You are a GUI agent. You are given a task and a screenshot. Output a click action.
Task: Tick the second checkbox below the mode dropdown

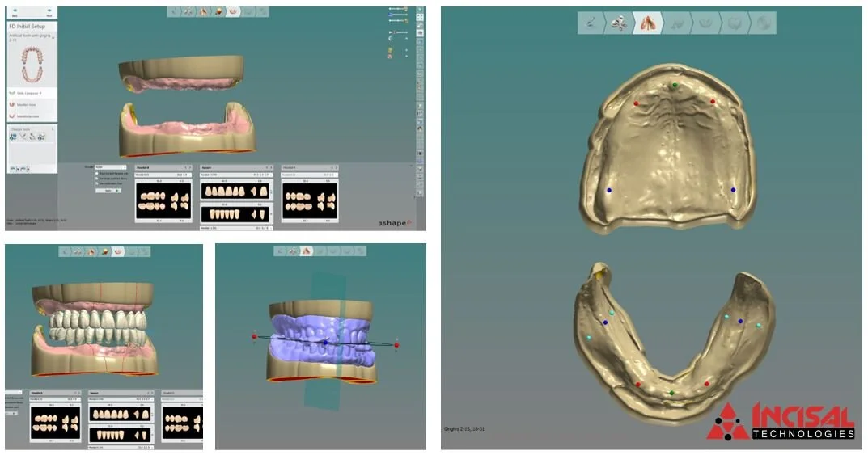(97, 179)
